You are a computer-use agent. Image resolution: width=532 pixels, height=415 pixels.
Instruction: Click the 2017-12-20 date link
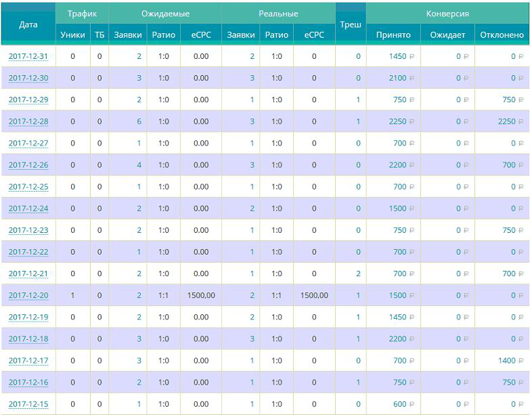pyautogui.click(x=28, y=296)
